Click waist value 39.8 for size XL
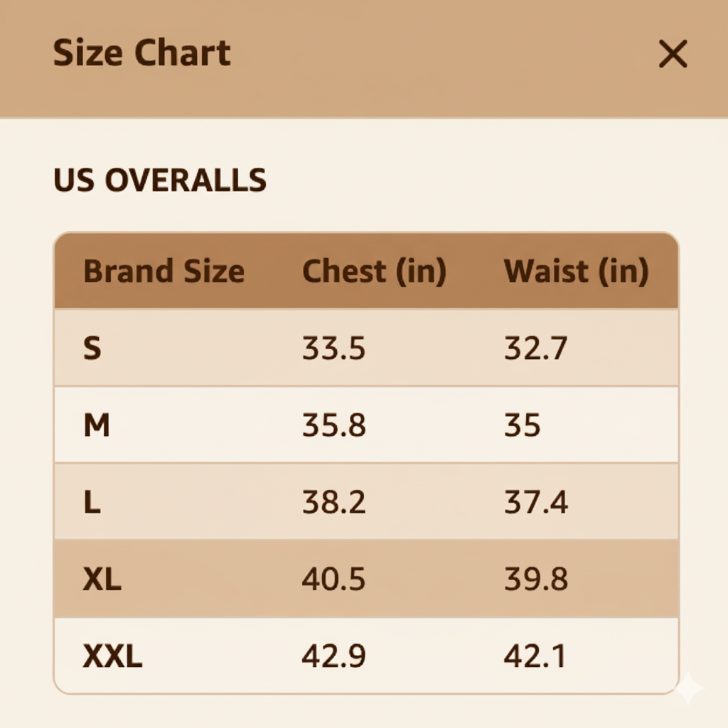Screen dimensions: 728x728 click(x=535, y=580)
